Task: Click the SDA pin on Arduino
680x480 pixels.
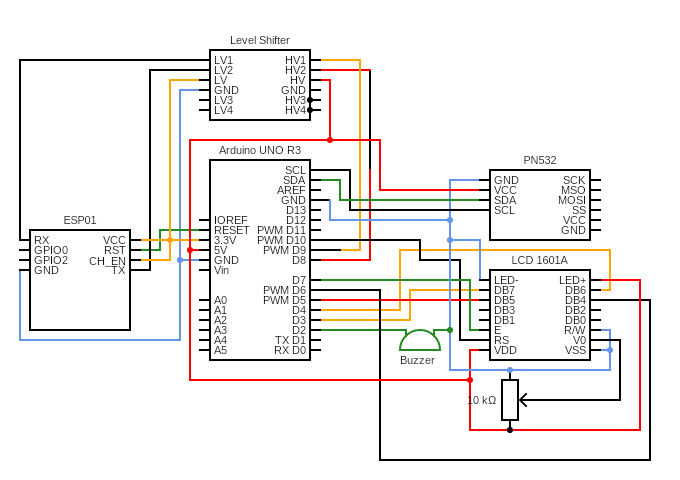Action: [x=294, y=180]
